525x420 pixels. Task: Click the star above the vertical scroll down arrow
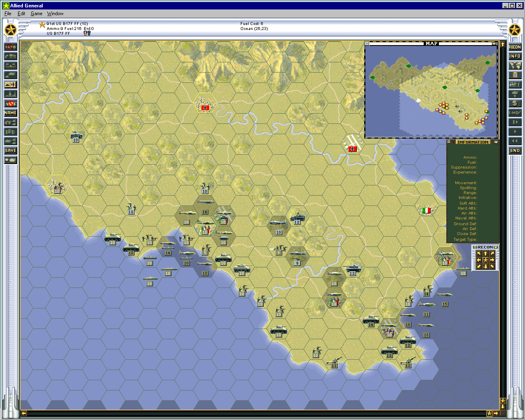pyautogui.click(x=503, y=401)
